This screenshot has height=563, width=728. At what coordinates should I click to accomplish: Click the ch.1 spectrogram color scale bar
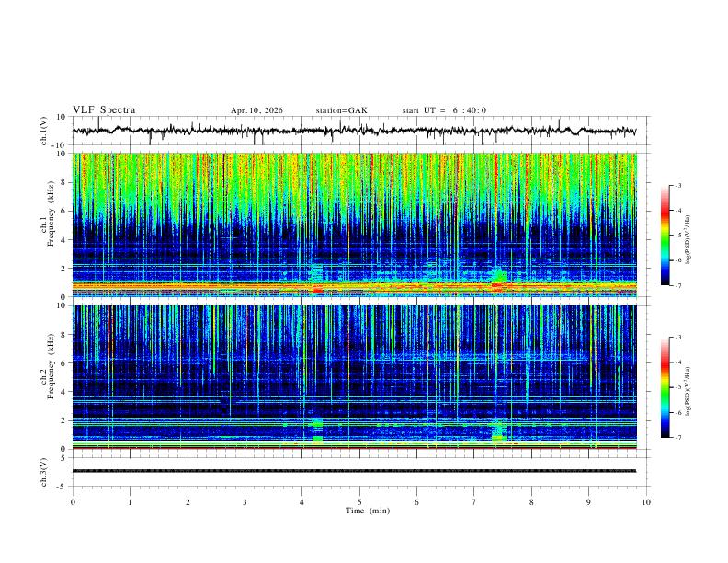tap(665, 236)
